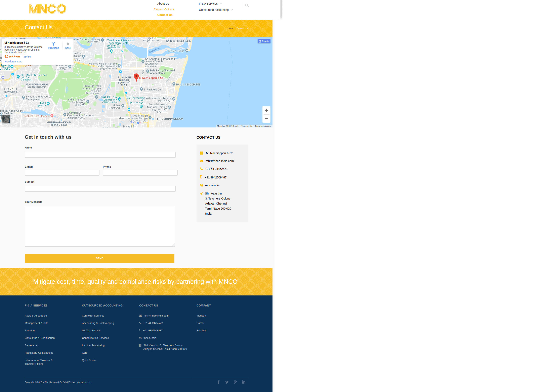Open Outsourced Accounting menu item
545x392 pixels.
(214, 10)
